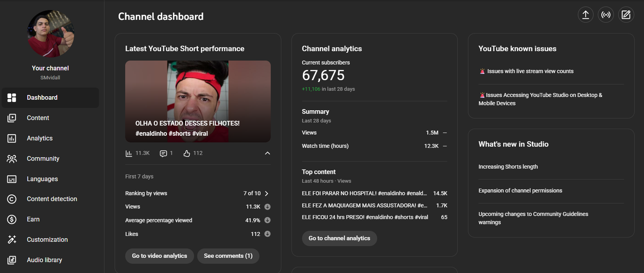This screenshot has width=644, height=273.
Task: Click See comments (1) button
Action: pos(228,256)
